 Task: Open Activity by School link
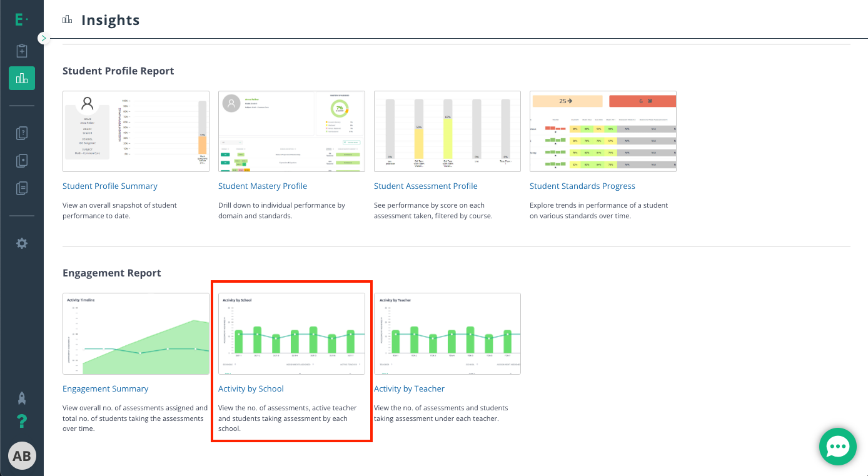click(251, 388)
